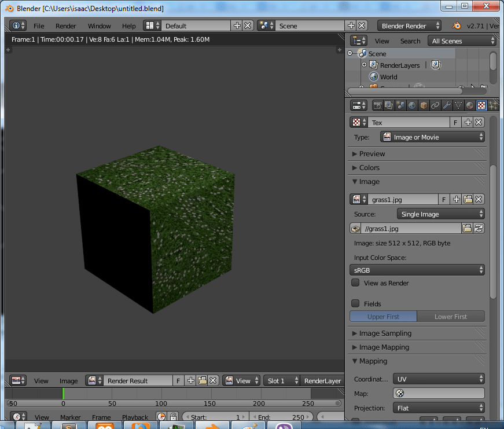Switch to World properties globe icon
The width and height of the screenshot is (504, 429).
[x=412, y=105]
